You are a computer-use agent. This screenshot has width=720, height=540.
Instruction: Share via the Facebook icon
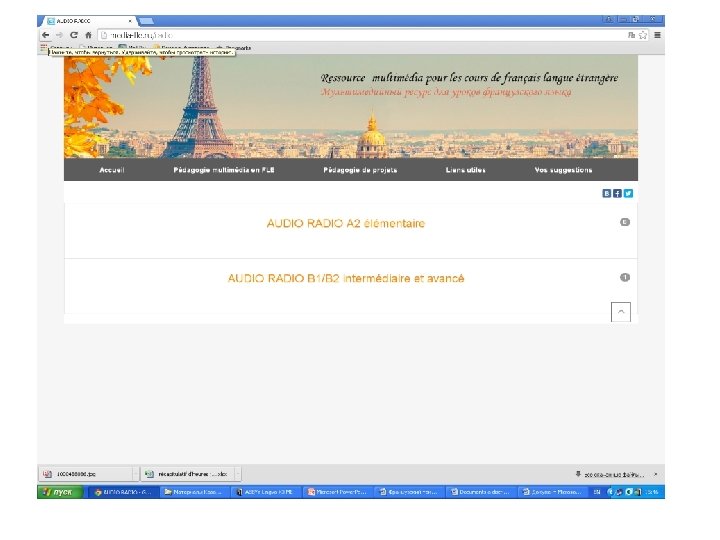click(x=617, y=193)
